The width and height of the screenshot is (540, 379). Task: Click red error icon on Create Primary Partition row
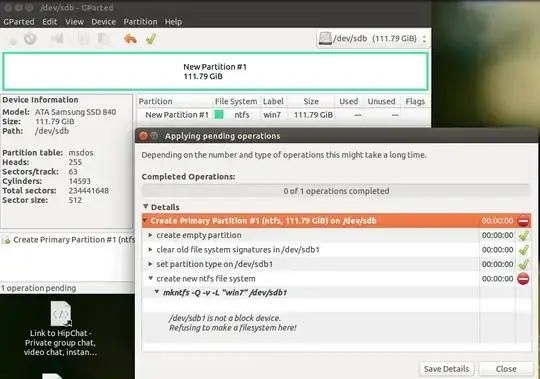[523, 221]
